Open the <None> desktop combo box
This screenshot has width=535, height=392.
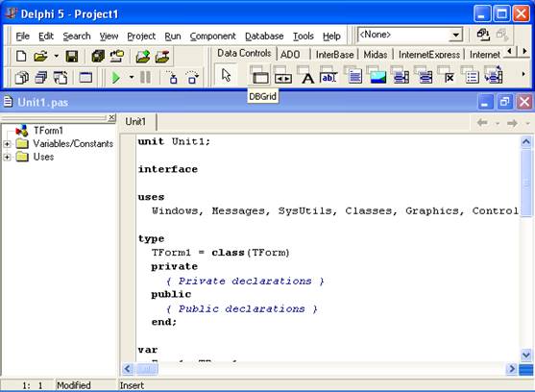pos(455,35)
